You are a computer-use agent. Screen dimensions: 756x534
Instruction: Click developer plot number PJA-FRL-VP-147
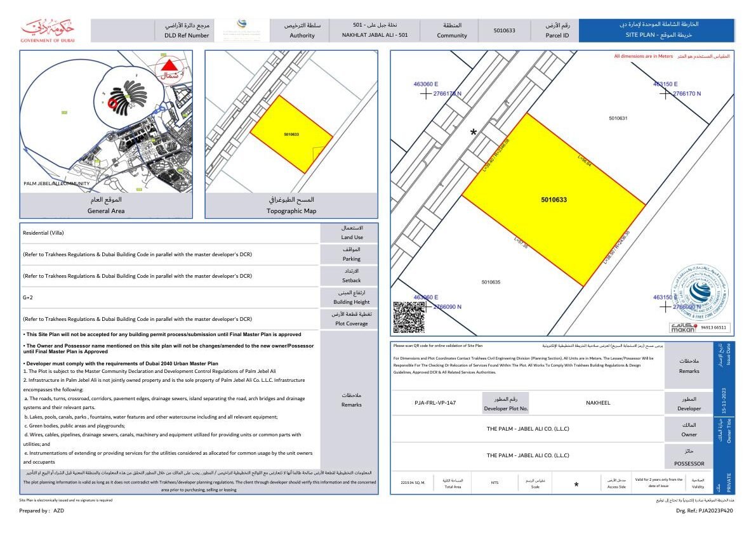[435, 403]
